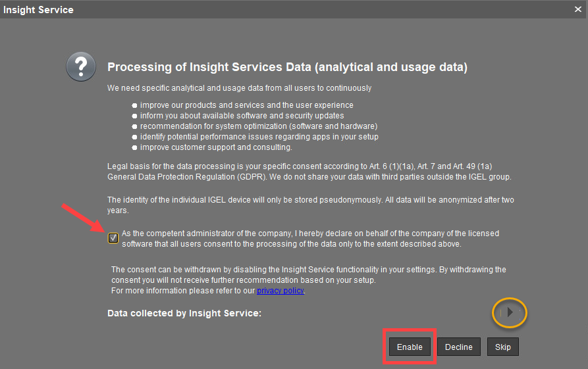Tick the administrator consent checkbox

coord(113,237)
